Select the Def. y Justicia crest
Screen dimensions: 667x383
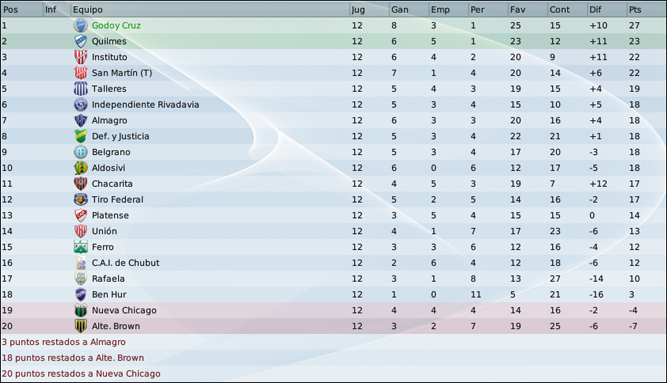click(x=80, y=136)
